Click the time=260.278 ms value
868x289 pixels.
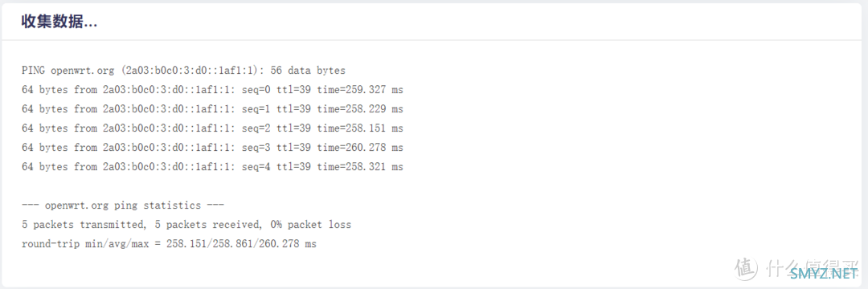click(360, 148)
